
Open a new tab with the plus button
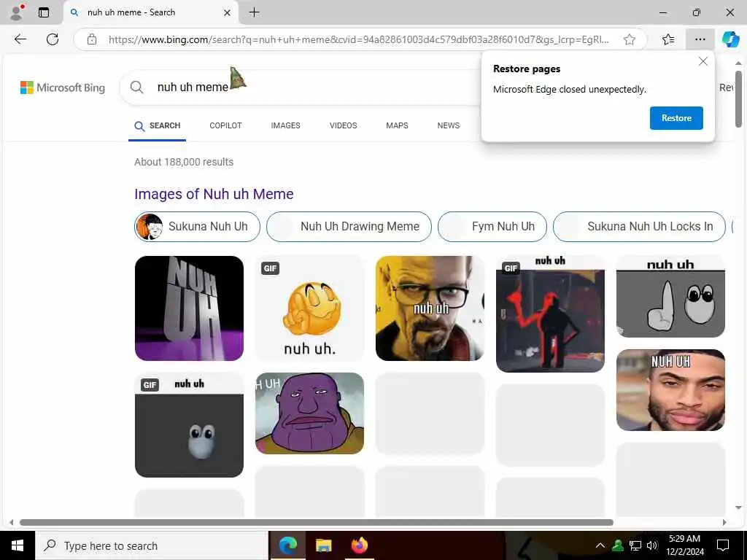(x=255, y=12)
